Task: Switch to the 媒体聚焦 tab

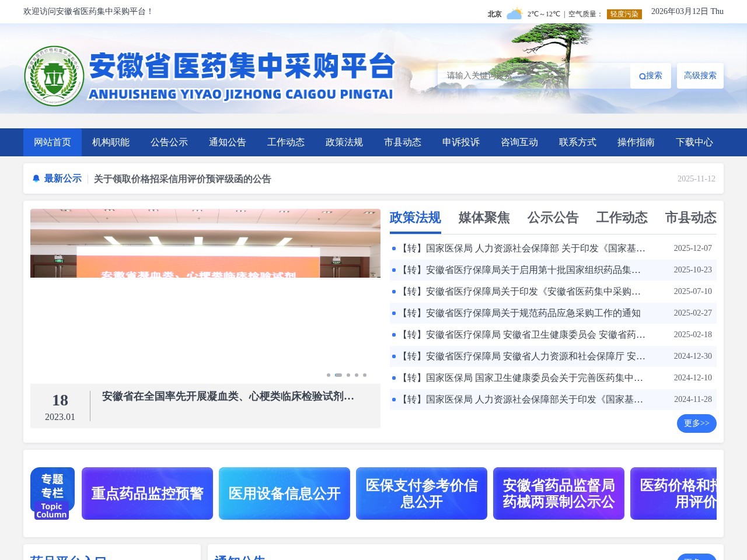Action: [484, 218]
